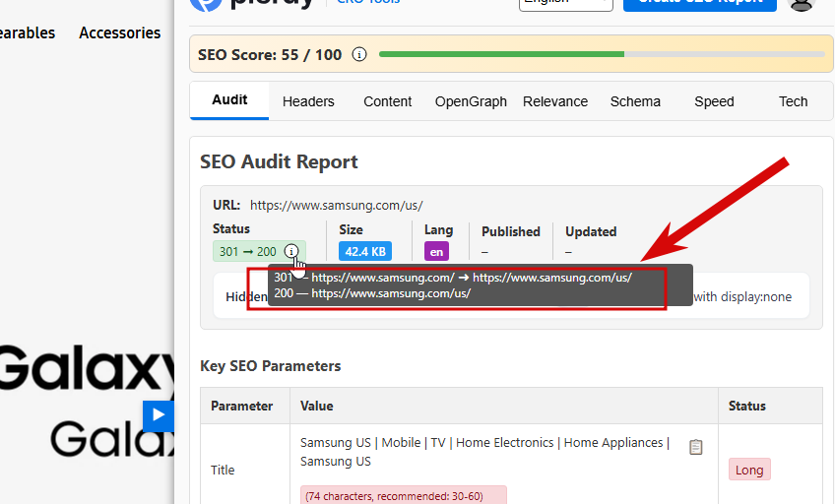835x504 pixels.
Task: Click the Status redirect info icon
Action: click(x=291, y=251)
